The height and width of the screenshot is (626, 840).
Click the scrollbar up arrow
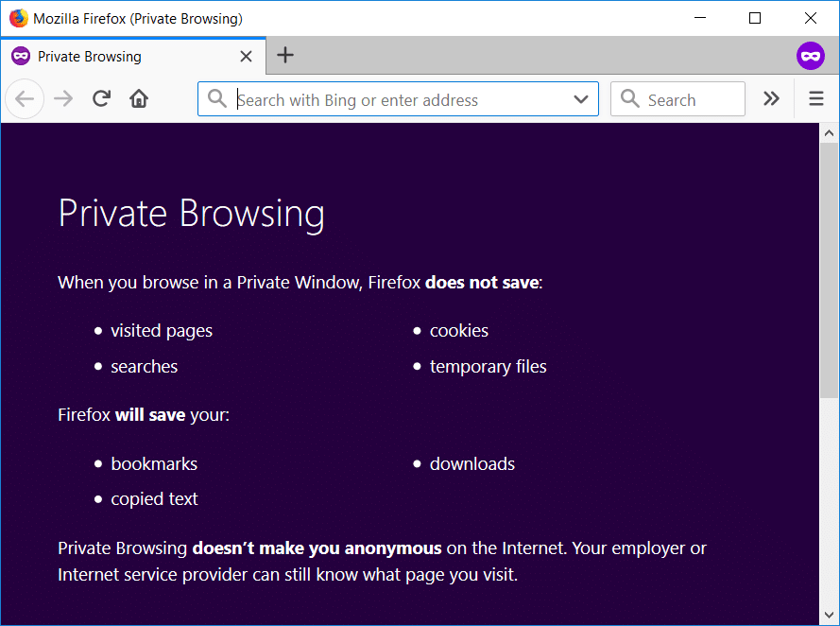[829, 132]
